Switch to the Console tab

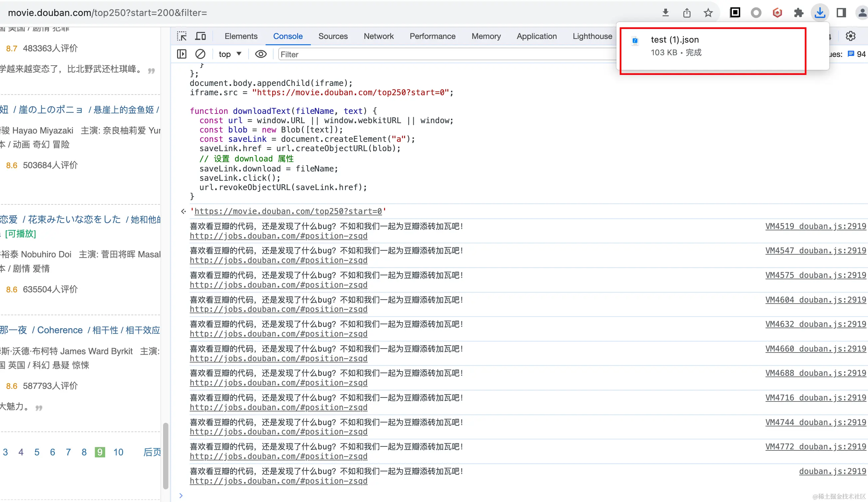point(288,36)
